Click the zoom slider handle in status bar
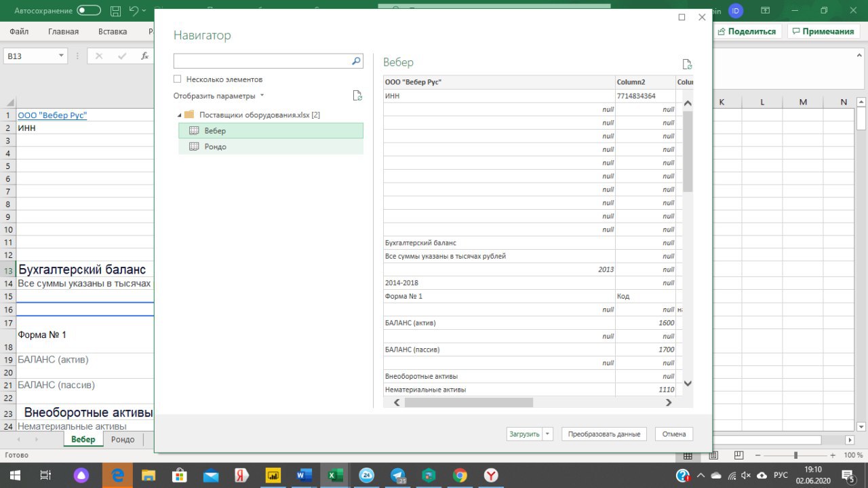868x488 pixels. click(x=795, y=455)
